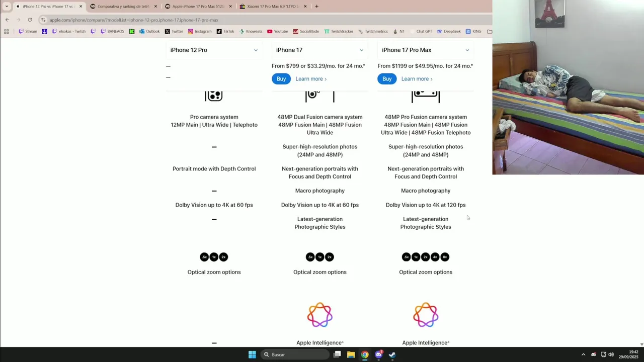Screen dimensions: 644x362
Task: Open the Windows Start menu
Action: click(252, 354)
